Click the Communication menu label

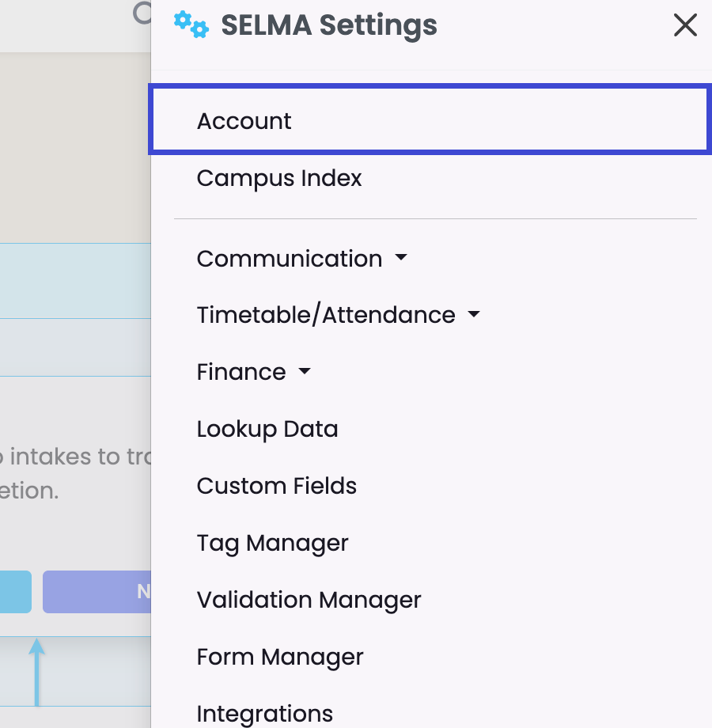290,259
